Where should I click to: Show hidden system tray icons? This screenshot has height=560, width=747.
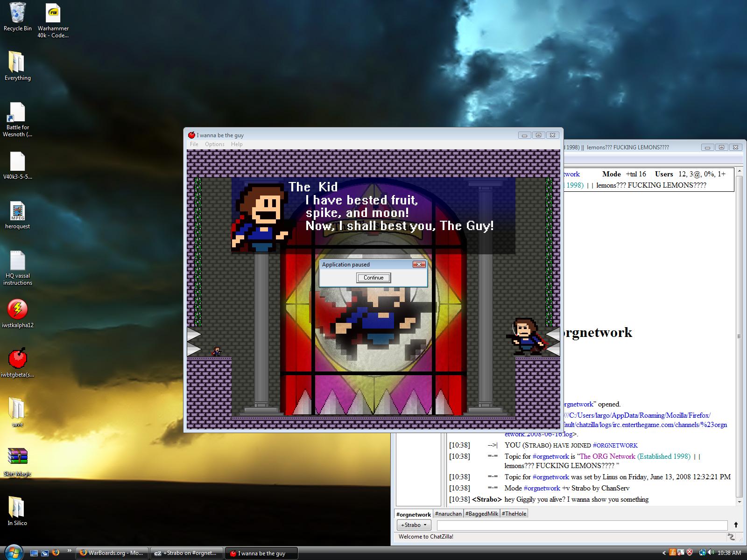coord(664,553)
